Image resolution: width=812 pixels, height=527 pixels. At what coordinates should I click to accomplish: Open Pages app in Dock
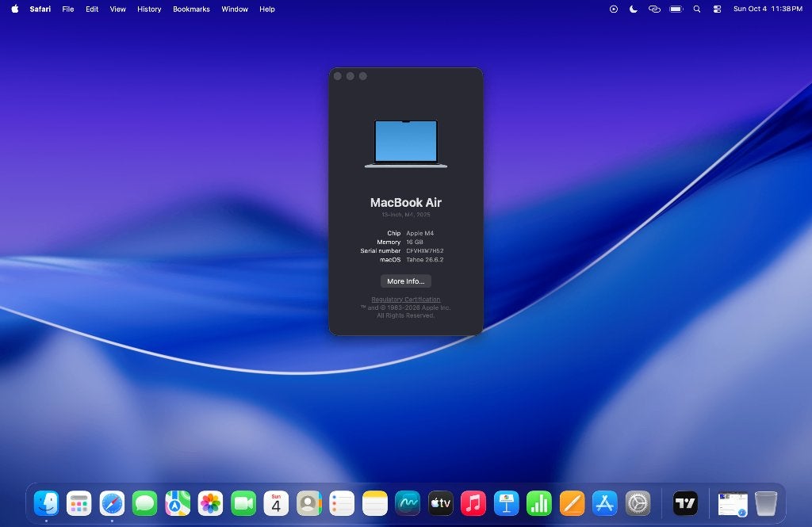[573, 503]
